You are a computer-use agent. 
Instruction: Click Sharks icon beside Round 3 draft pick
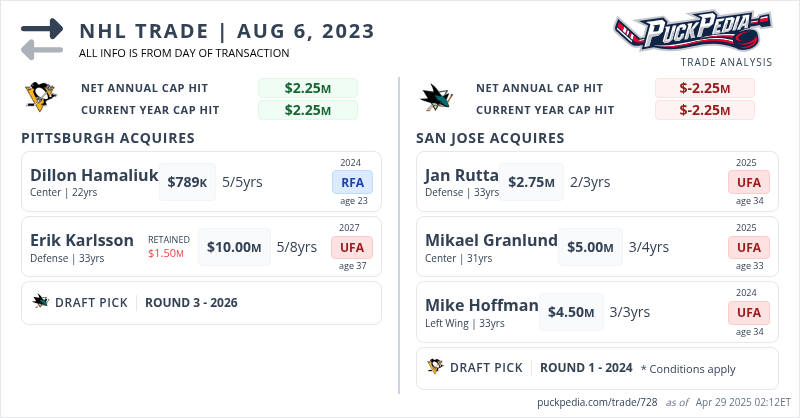tap(41, 302)
